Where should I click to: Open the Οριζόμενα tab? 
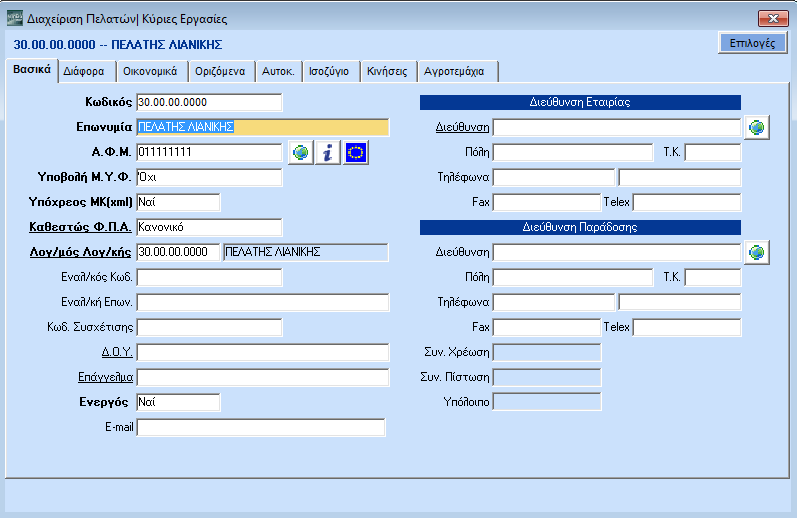point(220,72)
